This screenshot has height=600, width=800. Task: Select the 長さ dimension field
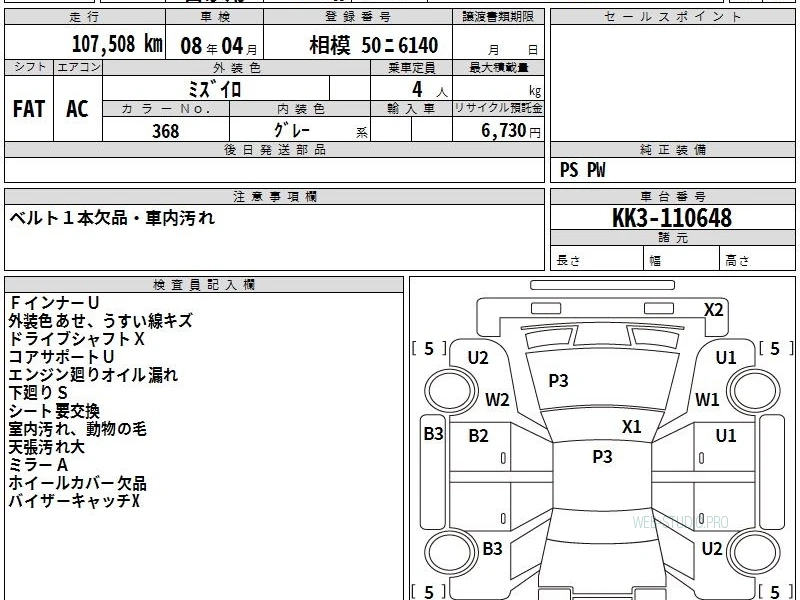(x=597, y=260)
